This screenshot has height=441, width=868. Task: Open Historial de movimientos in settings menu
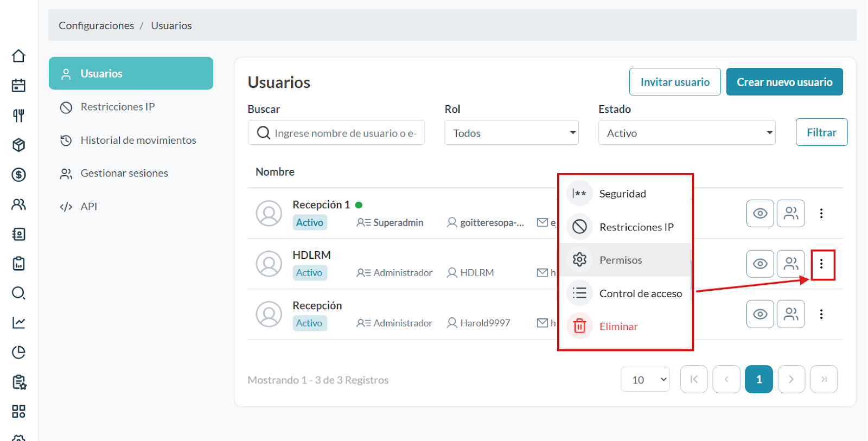click(x=138, y=140)
